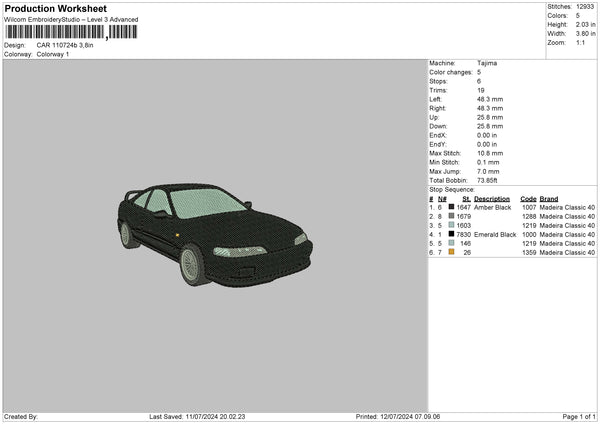600x424 pixels.
Task: Click the Production Worksheet title
Action: [56, 8]
